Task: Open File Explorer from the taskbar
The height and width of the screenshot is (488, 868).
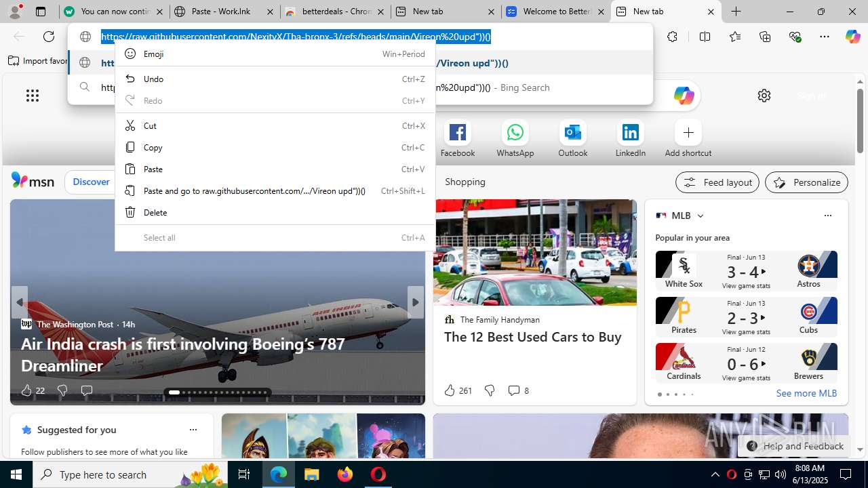Action: pos(312,474)
